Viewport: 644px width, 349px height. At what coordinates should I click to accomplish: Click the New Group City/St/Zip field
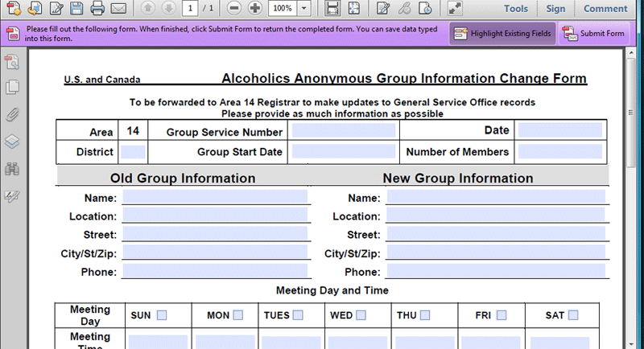[496, 252]
